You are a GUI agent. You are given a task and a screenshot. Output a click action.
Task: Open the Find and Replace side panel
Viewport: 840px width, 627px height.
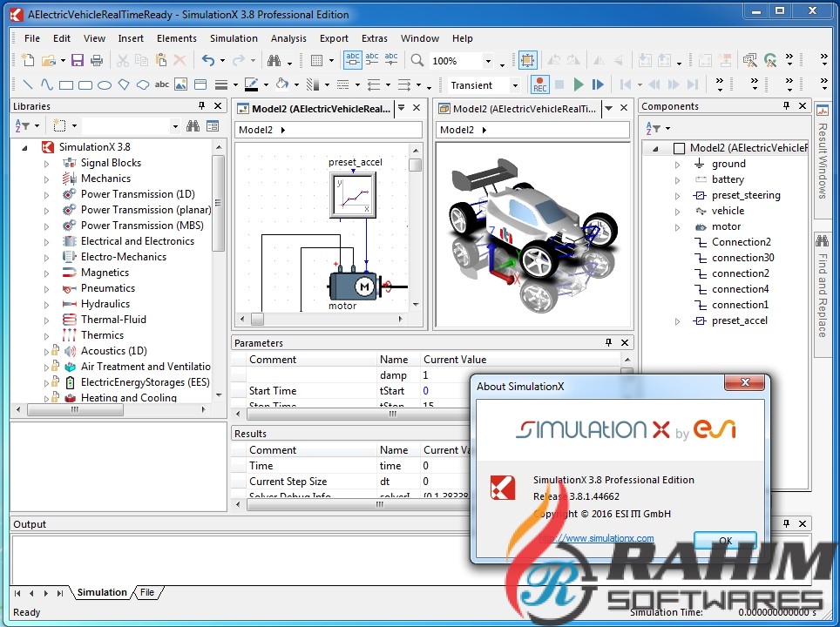823,293
